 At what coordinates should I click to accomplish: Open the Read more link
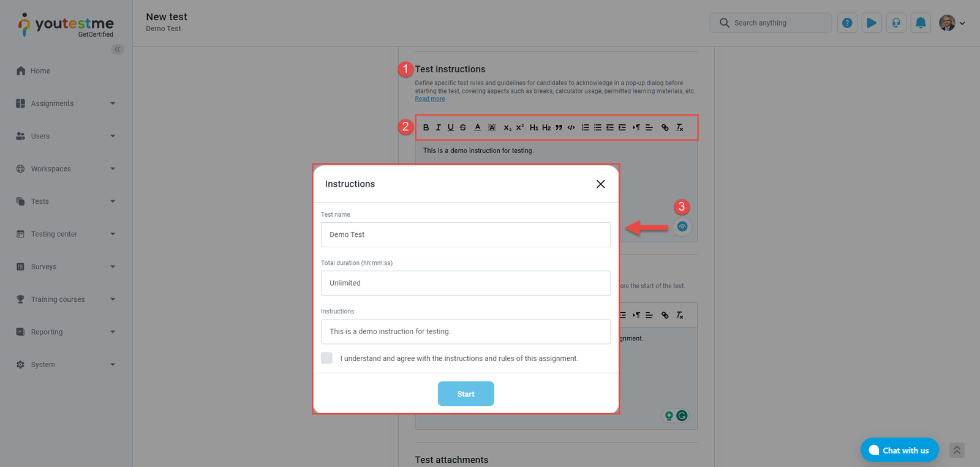tap(430, 99)
